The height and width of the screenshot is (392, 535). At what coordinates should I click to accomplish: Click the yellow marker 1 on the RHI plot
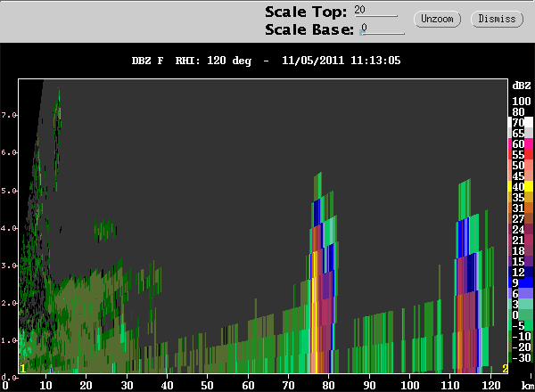click(x=23, y=369)
